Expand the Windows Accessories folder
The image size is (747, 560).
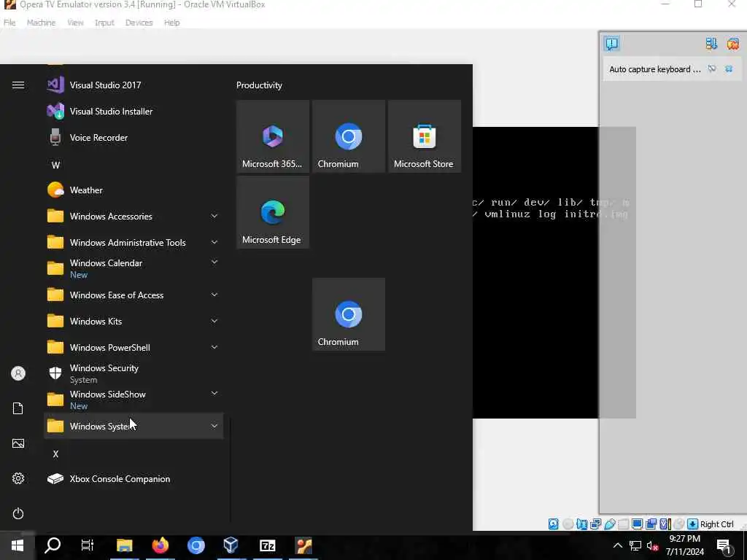tap(214, 216)
